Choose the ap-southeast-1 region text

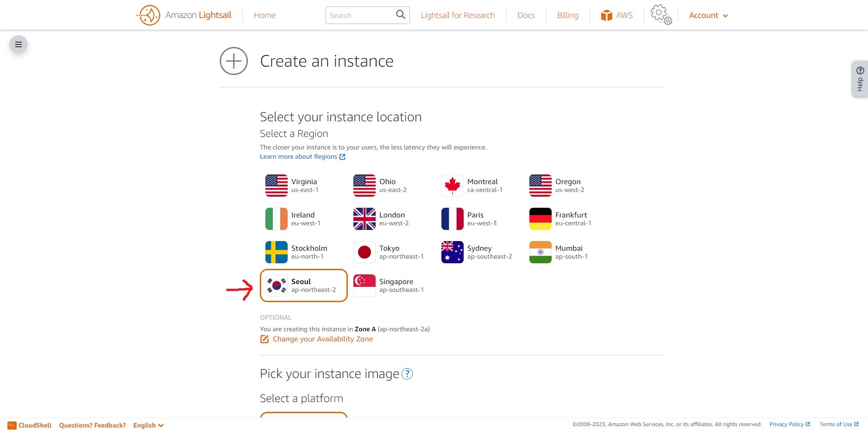click(401, 290)
